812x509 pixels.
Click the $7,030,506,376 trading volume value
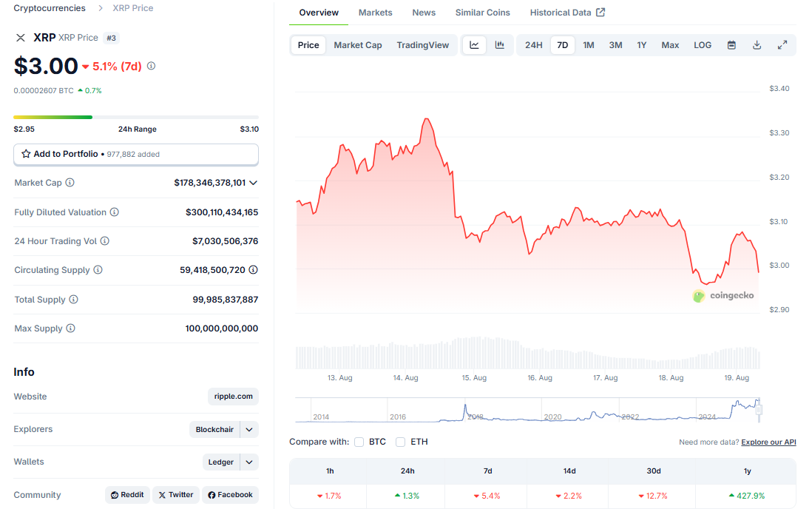226,241
